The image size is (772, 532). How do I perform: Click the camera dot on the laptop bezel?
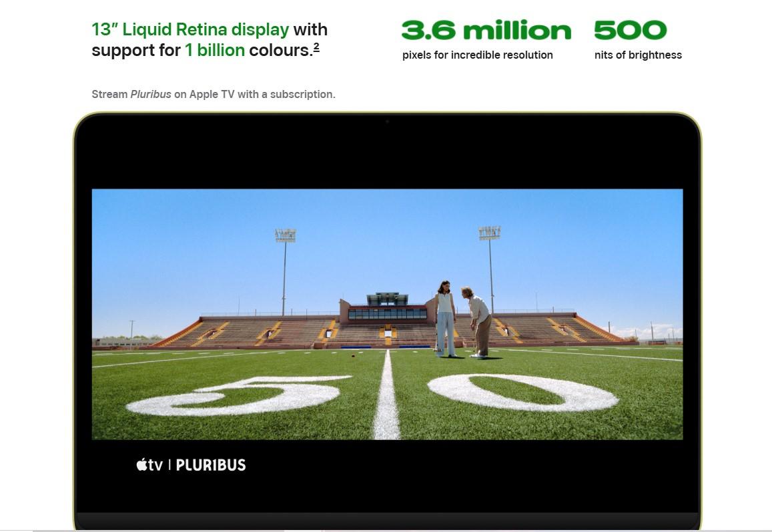[388, 121]
